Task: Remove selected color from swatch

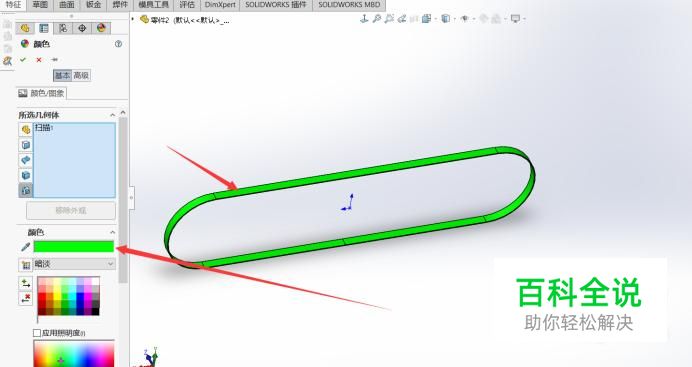Action: coord(26,299)
